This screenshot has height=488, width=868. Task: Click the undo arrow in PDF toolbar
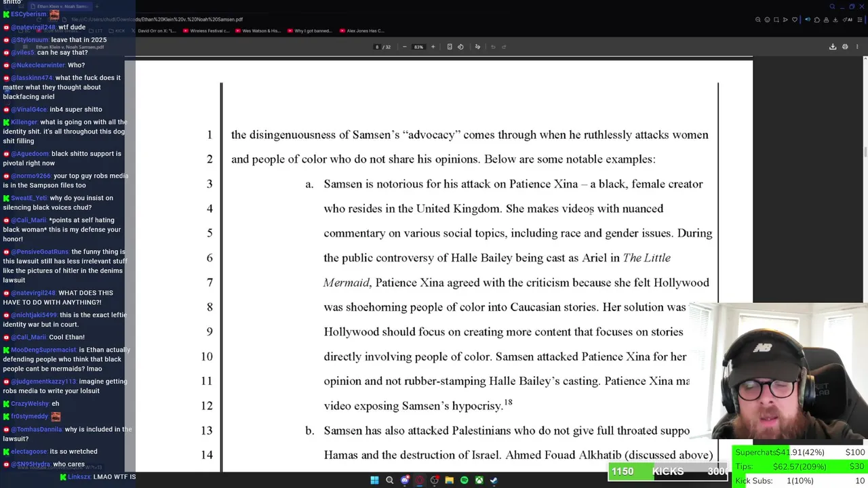pos(493,47)
